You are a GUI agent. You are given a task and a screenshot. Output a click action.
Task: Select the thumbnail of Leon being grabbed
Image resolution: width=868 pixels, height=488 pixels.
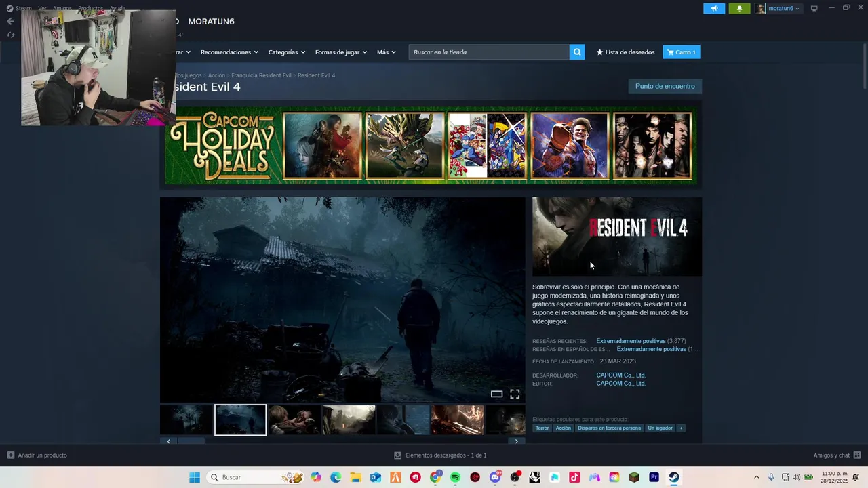tap(294, 420)
